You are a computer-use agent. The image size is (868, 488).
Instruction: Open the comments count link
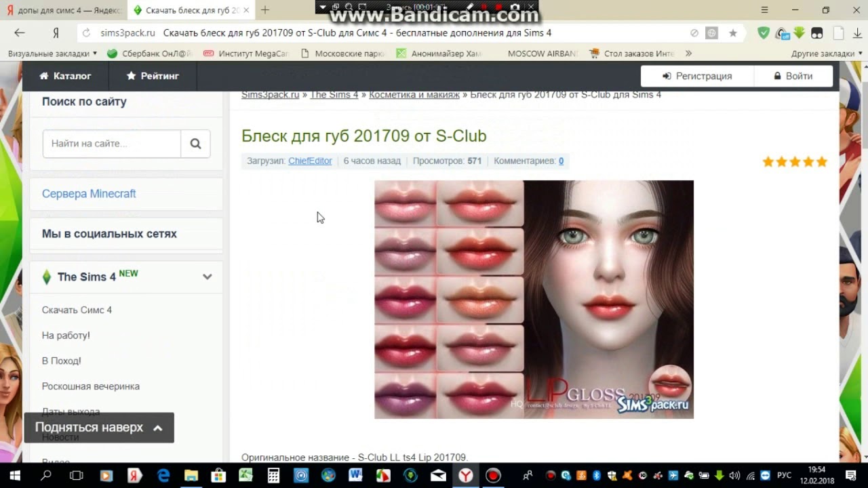[x=561, y=161]
